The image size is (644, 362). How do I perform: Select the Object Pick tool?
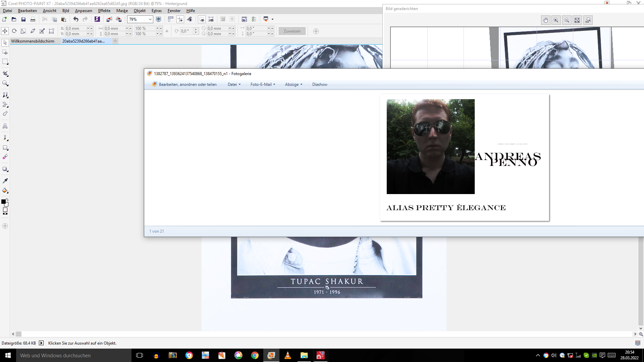click(x=5, y=43)
